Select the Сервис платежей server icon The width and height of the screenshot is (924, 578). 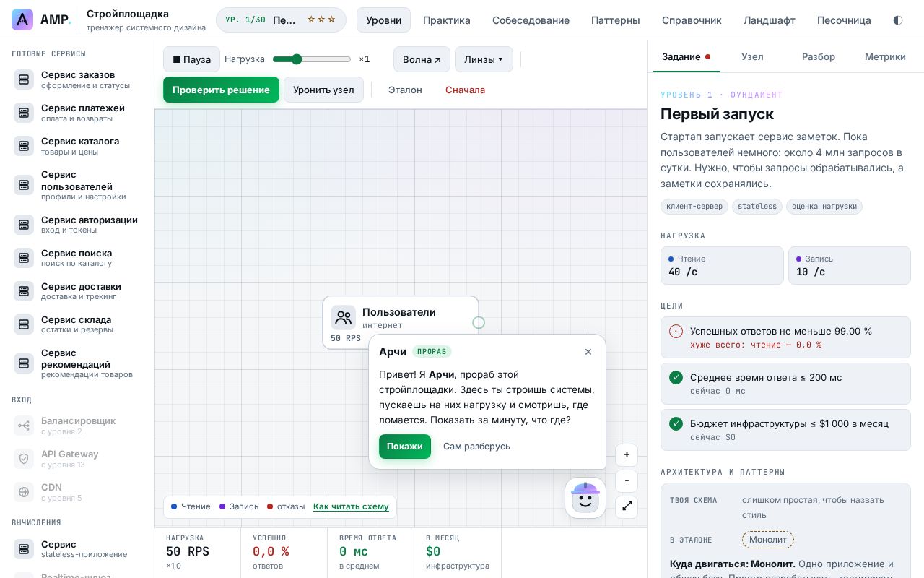24,113
